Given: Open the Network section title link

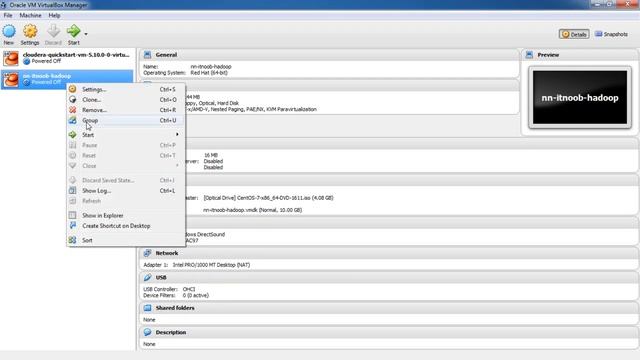Looking at the screenshot, I should click(167, 253).
